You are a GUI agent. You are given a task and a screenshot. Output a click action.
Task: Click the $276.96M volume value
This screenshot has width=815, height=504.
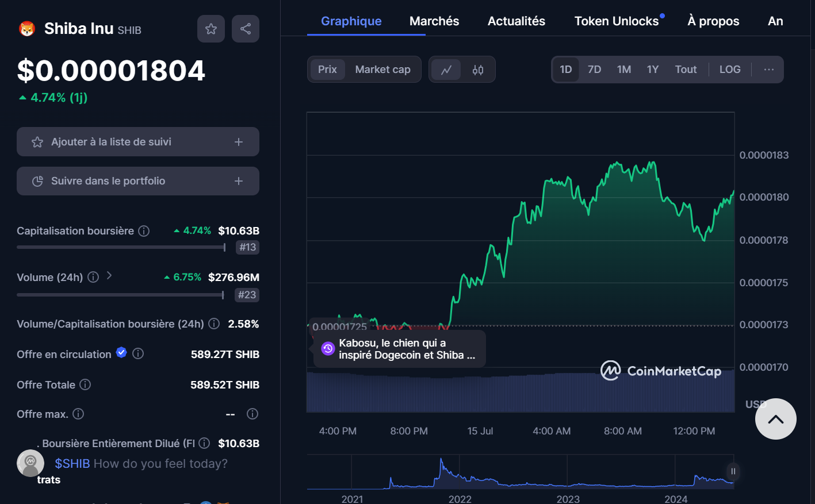[x=234, y=277]
